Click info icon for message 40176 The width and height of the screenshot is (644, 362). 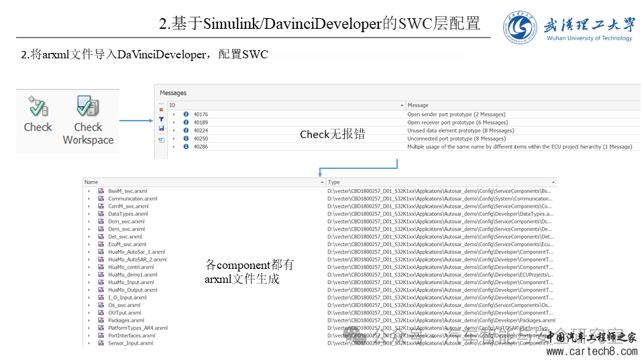click(186, 114)
